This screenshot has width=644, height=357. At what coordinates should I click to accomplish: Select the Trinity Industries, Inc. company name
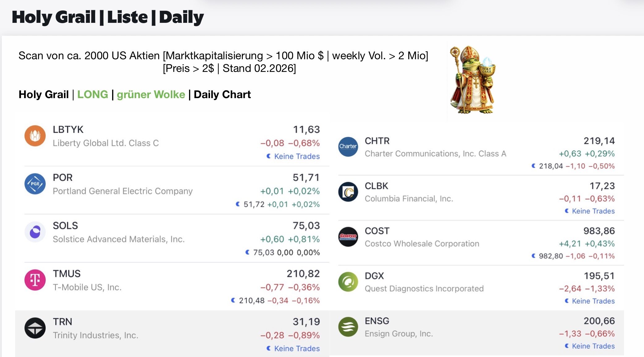(x=95, y=335)
